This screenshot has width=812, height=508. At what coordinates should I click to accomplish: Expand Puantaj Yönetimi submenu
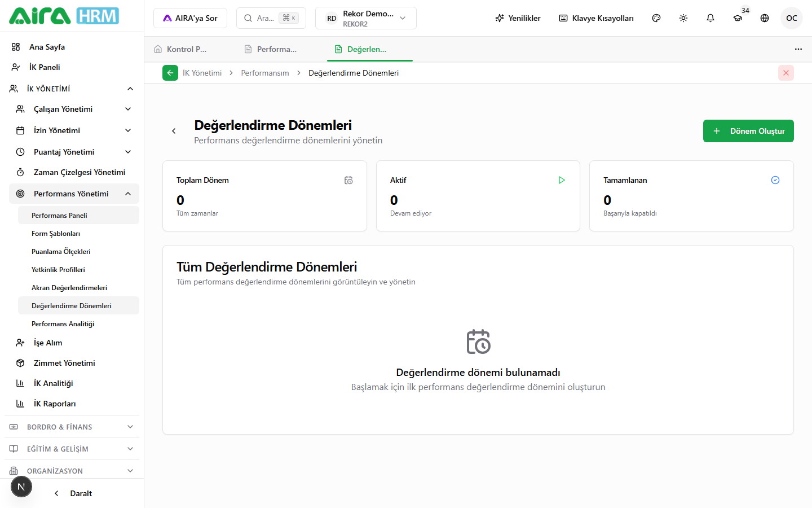coord(74,152)
